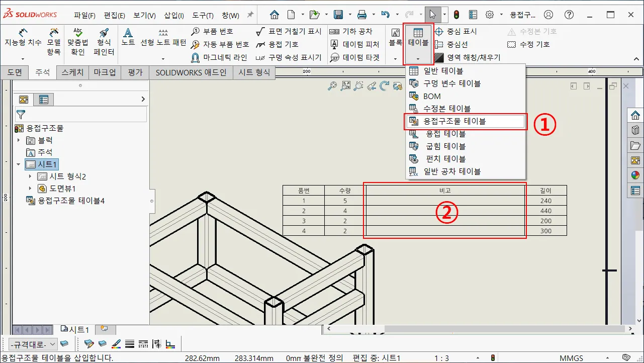
Task: Choose Bend Table (굽힘 테이블)
Action: tap(466, 146)
